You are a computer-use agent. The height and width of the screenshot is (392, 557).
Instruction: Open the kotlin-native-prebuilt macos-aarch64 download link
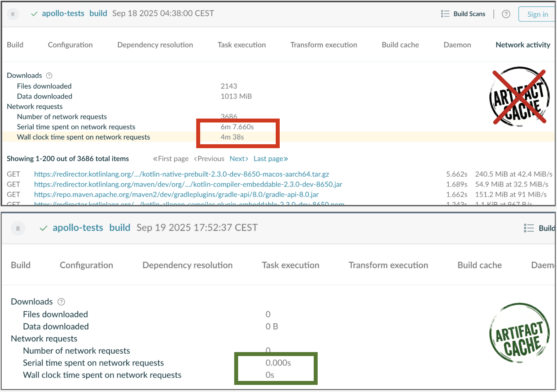click(181, 174)
